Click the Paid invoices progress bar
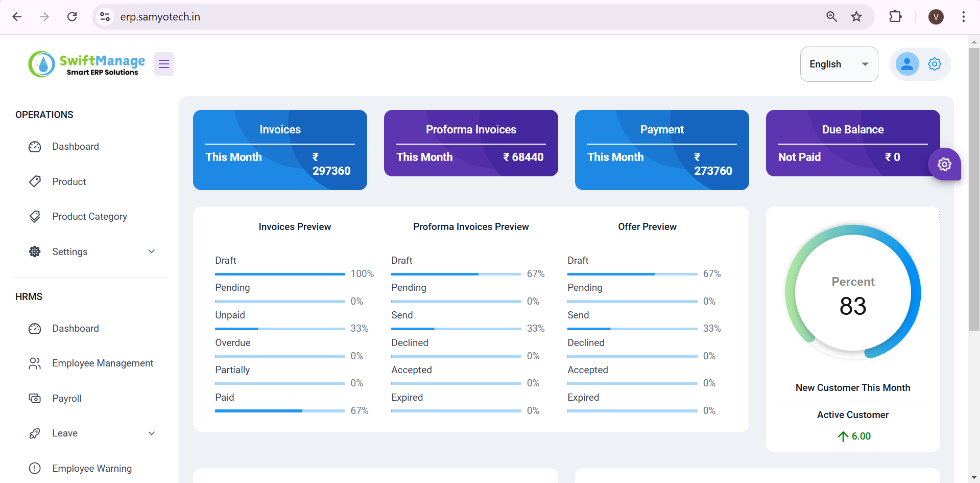Screen dimensions: 980x483 point(280,411)
